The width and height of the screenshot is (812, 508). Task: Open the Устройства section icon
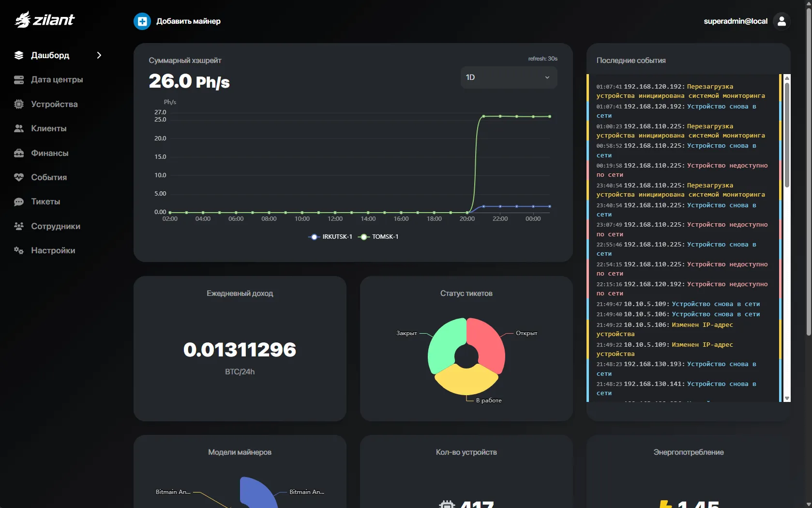[18, 104]
